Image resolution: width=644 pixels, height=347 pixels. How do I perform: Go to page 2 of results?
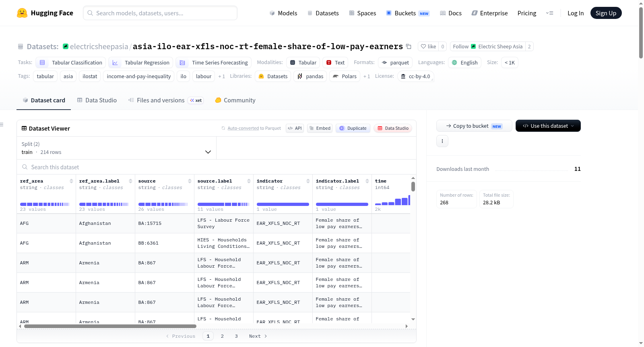pyautogui.click(x=222, y=336)
